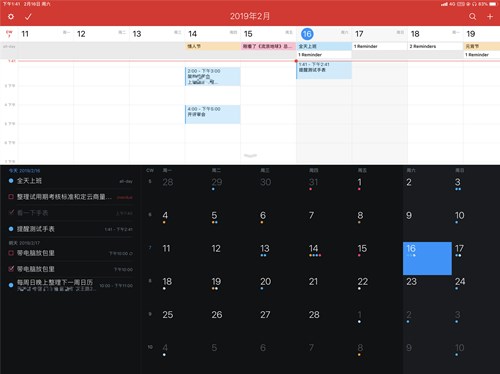
Task: Tap the blue dot beside 提醒测试手表 list item
Action: coord(11,229)
